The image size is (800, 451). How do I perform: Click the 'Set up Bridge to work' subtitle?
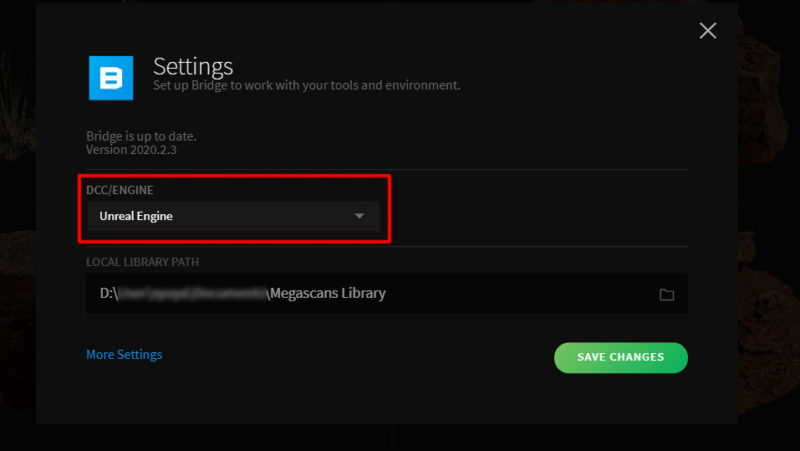(x=307, y=85)
